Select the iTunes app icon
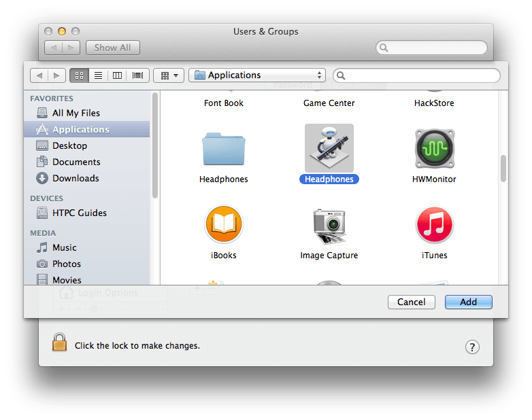The height and width of the screenshot is (420, 532). tap(434, 225)
